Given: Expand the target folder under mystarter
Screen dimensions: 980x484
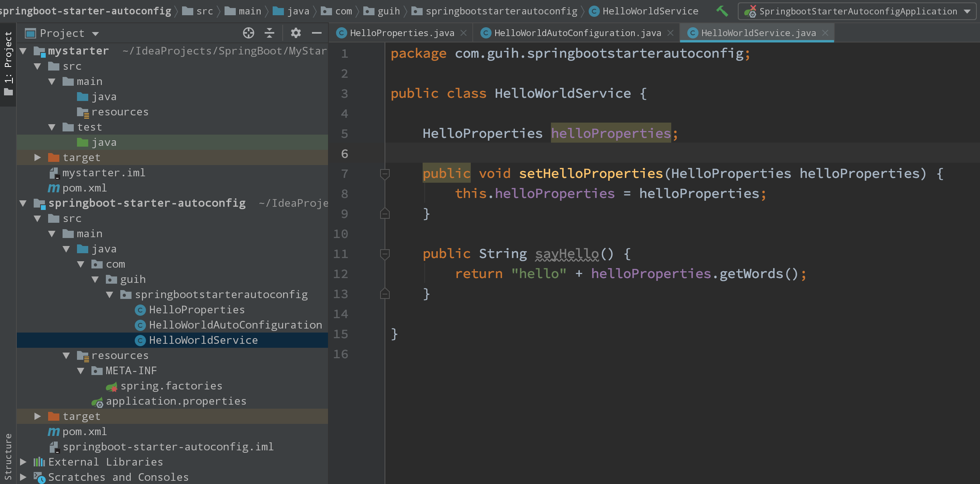Looking at the screenshot, I should [38, 157].
